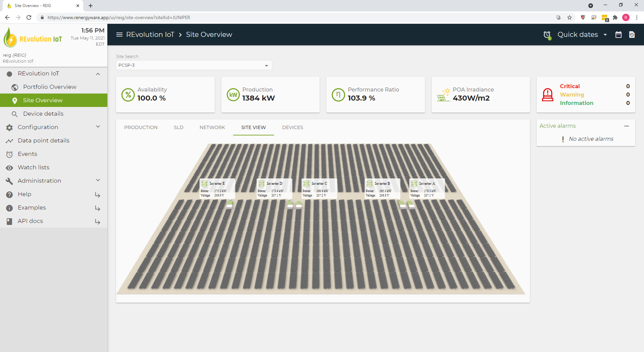Viewport: 644px width, 352px height.
Task: Click the Critical alarms count label
Action: [x=570, y=86]
